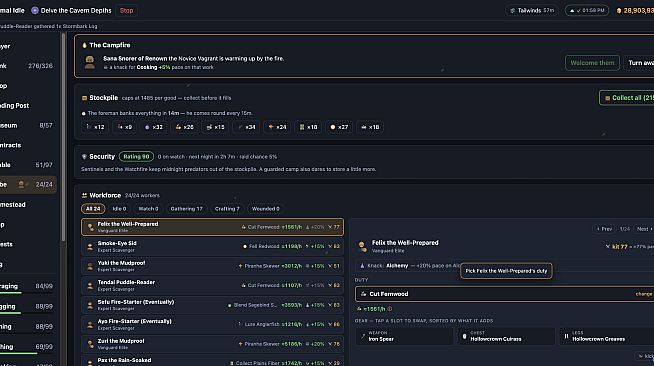Click the left sidebar scrollbar
654x366 pixels.
click(63, 138)
